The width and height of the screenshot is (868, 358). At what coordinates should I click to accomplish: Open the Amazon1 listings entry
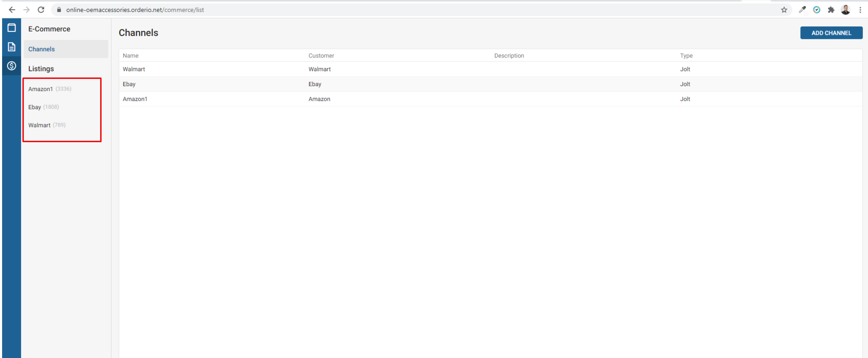(40, 89)
